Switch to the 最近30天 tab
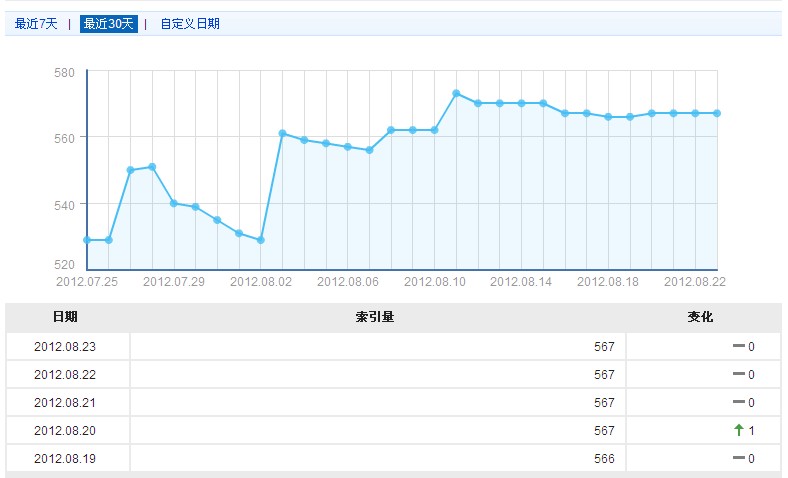 tap(108, 24)
